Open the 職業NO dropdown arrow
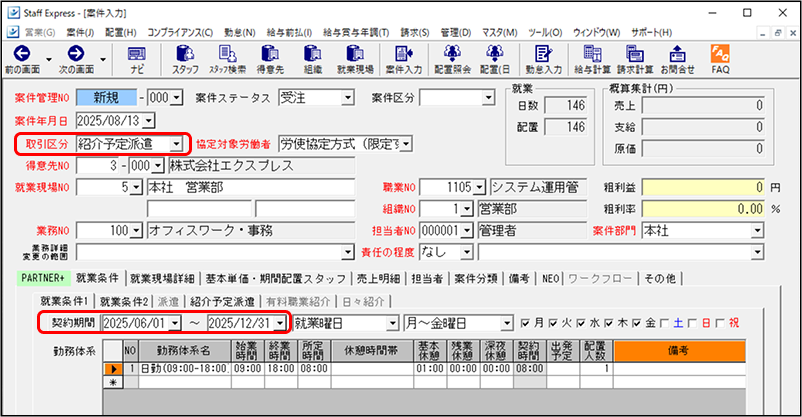 point(479,187)
